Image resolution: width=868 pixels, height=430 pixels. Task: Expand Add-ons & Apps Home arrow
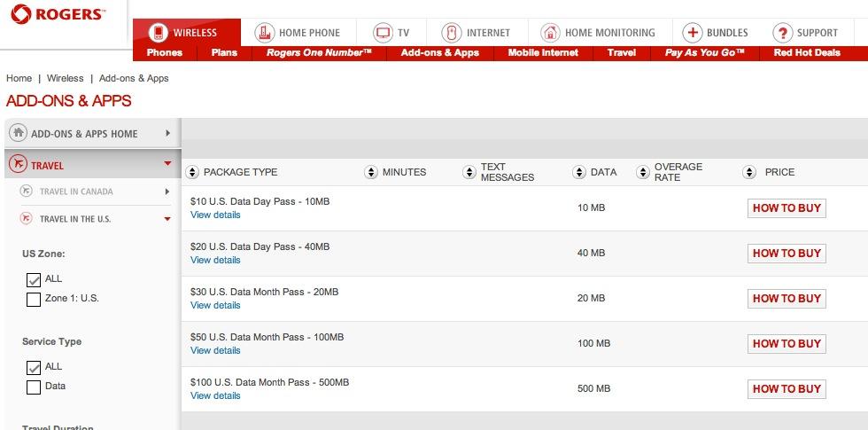[167, 133]
